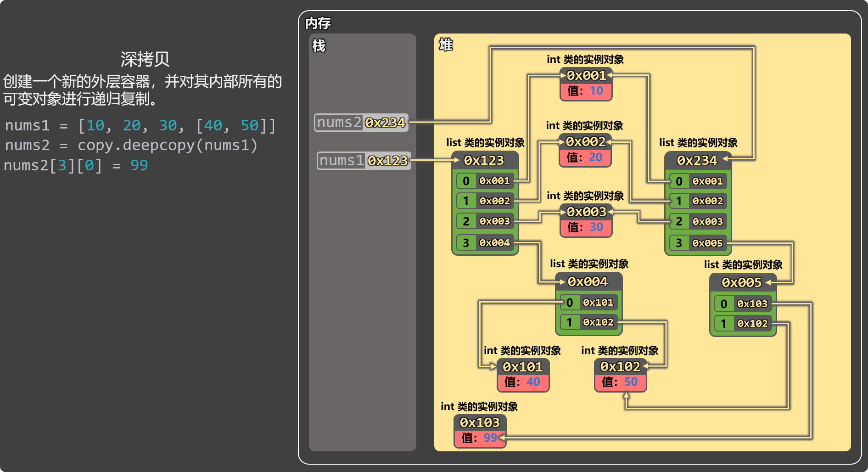Select index 3 row in list 0x234
868x472 pixels.
[698, 243]
